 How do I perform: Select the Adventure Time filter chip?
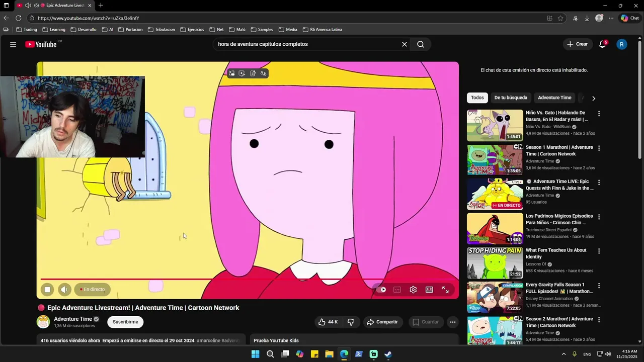[x=554, y=98]
